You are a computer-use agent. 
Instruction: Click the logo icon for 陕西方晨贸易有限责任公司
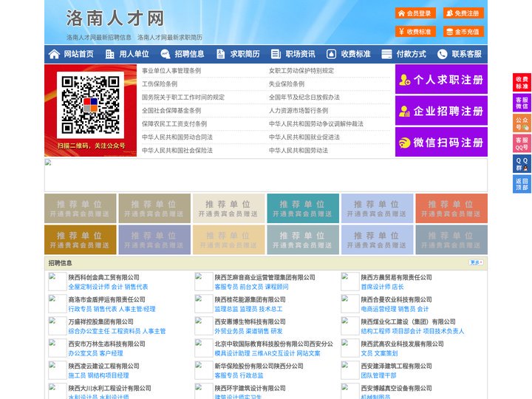coord(350,282)
